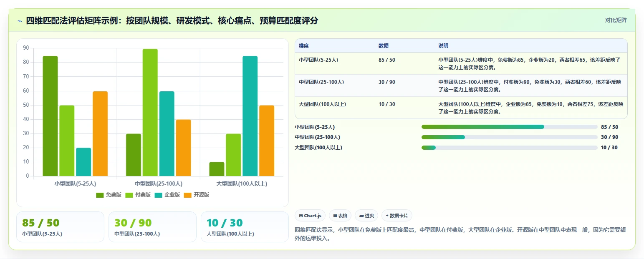Click the Chart.js tag pill
The height and width of the screenshot is (259, 644).
310,216
